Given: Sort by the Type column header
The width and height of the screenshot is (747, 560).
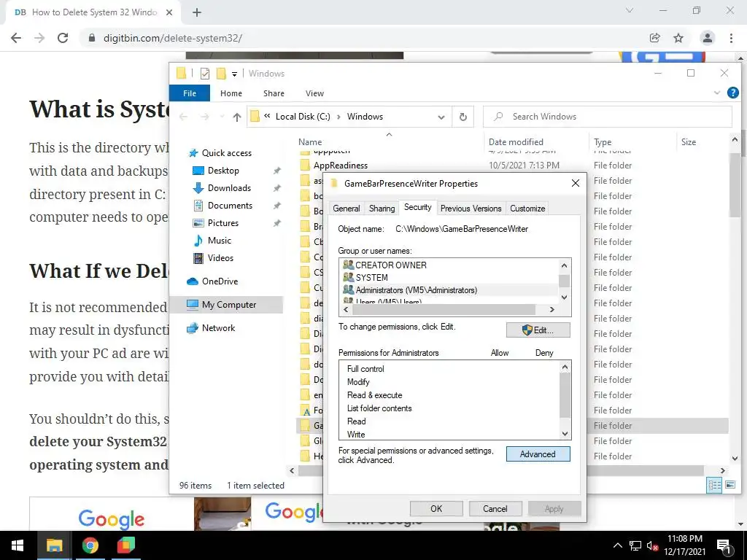Looking at the screenshot, I should 603,142.
